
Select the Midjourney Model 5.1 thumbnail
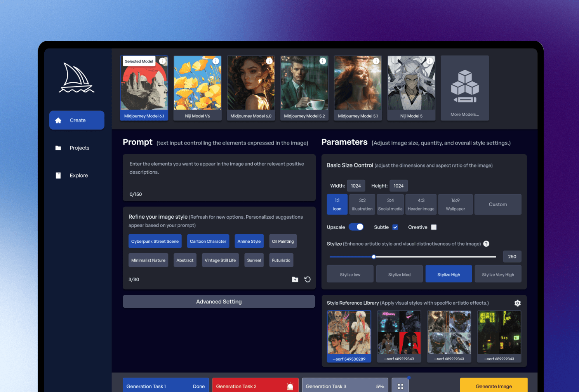[358, 88]
